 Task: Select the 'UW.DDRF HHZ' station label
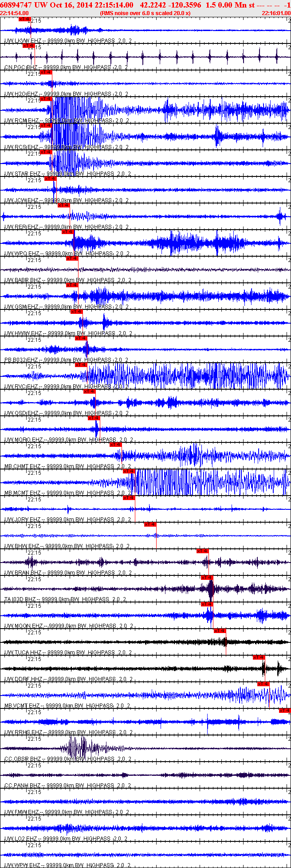pos(24,679)
